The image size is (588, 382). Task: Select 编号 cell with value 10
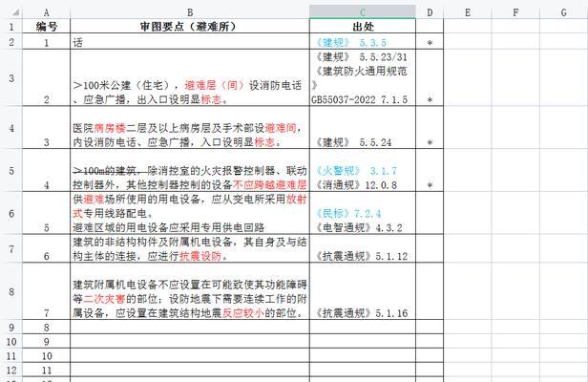coord(47,355)
